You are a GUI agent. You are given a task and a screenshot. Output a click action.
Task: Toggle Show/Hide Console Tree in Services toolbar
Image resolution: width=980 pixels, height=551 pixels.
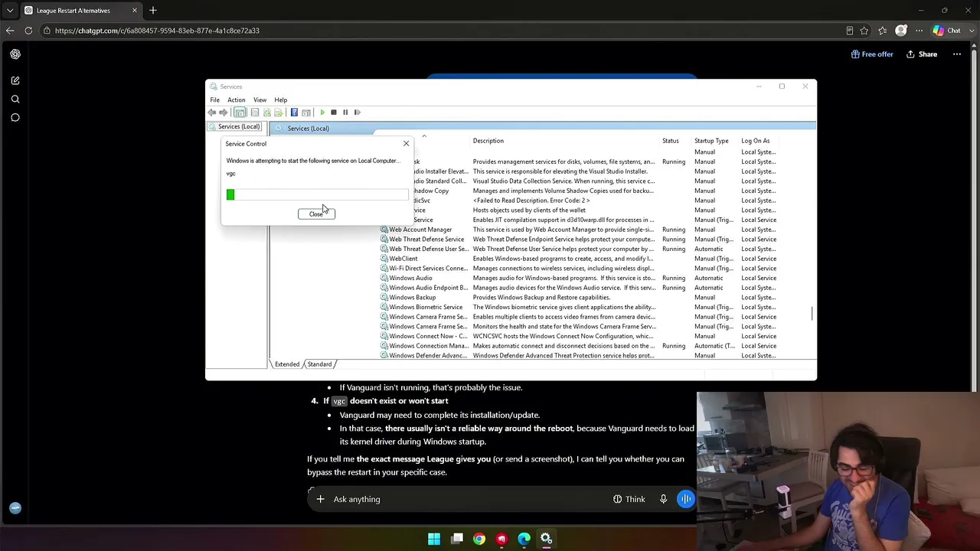[x=240, y=112]
